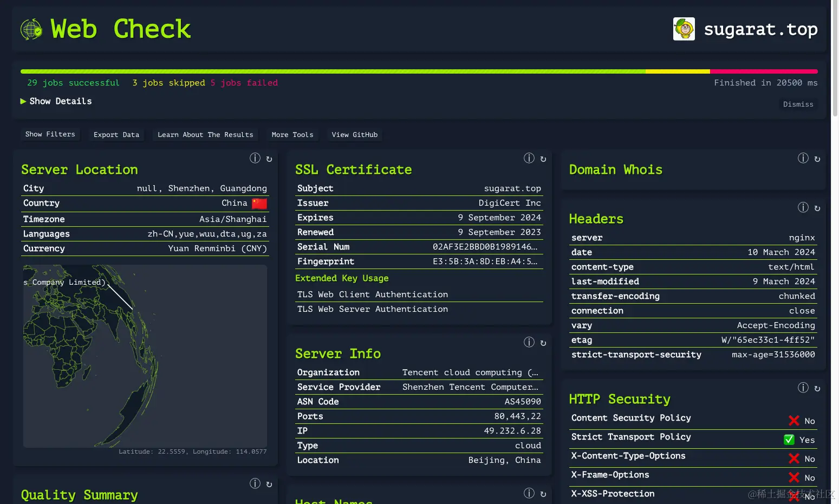This screenshot has width=839, height=504.
Task: Click latitude and longitude caption text
Action: (x=193, y=451)
